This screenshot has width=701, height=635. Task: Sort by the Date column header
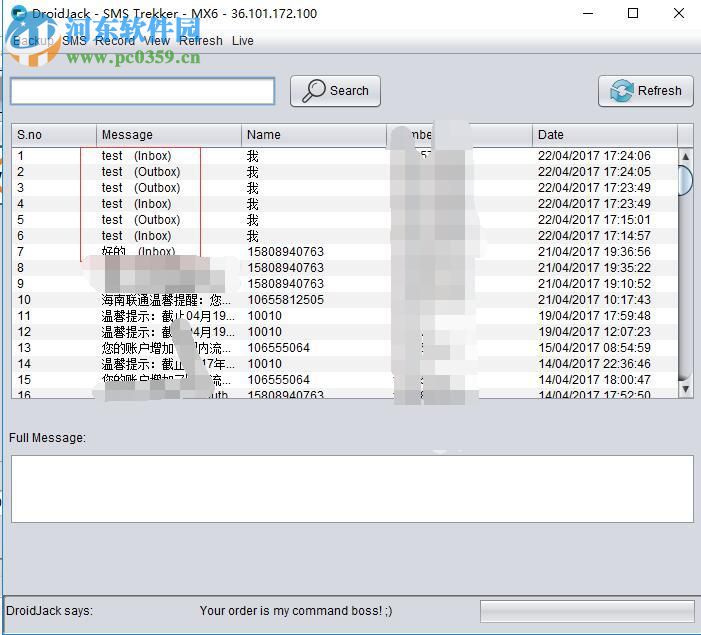pyautogui.click(x=604, y=135)
